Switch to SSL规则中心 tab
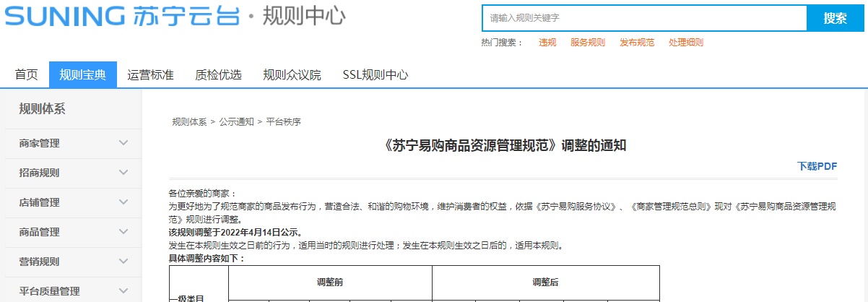Viewport: 868px width, 302px height. (376, 75)
